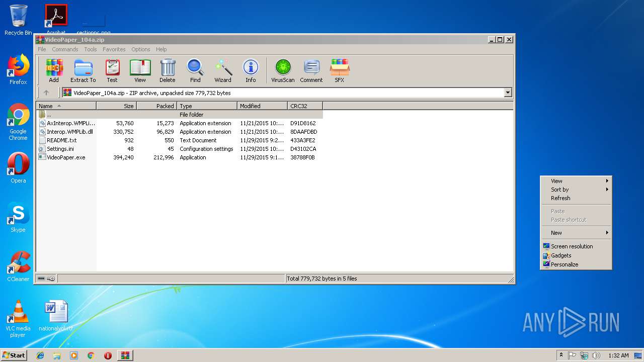
Task: Open the Comment toolbar icon
Action: pos(311,71)
